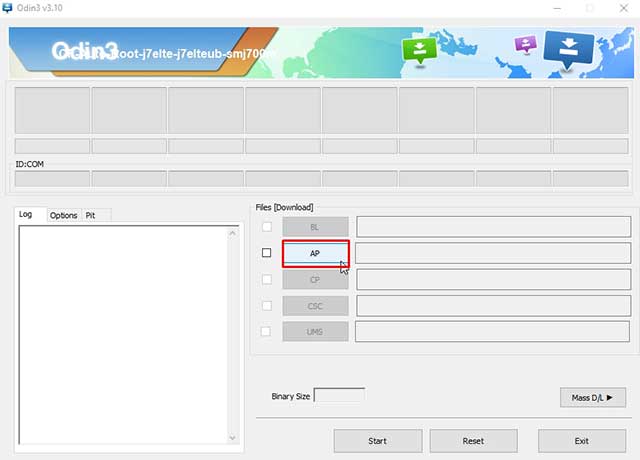Tick the CSC checkbox
Viewport: 640px width, 460px height.
point(267,306)
